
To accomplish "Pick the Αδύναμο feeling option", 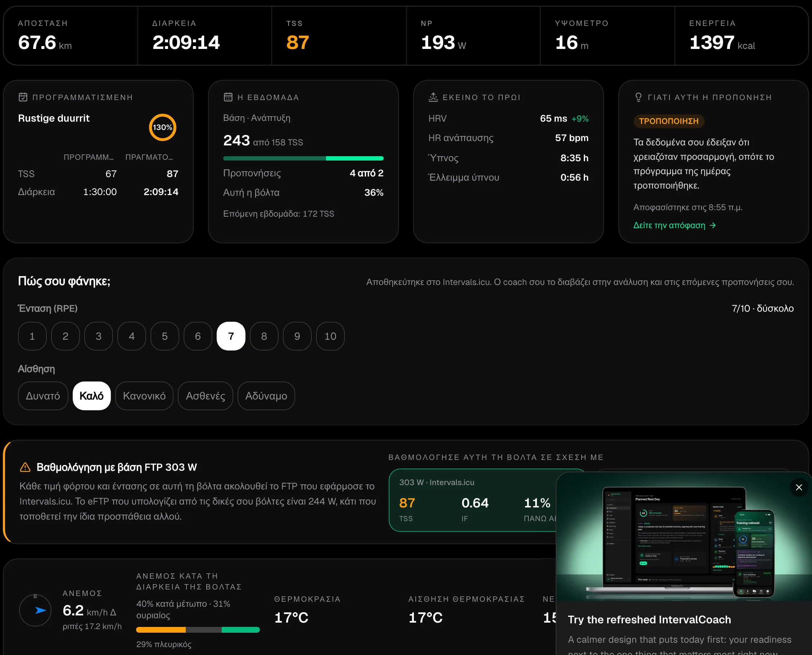I will coord(266,396).
